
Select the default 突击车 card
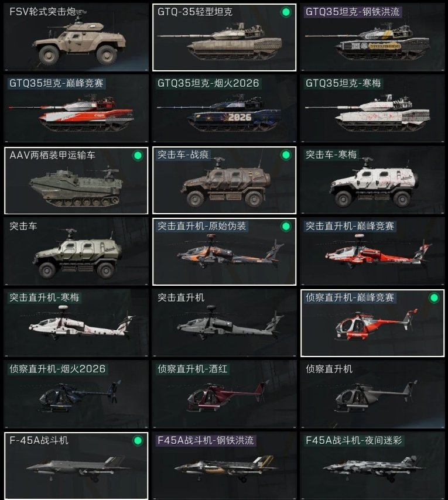pyautogui.click(x=76, y=251)
